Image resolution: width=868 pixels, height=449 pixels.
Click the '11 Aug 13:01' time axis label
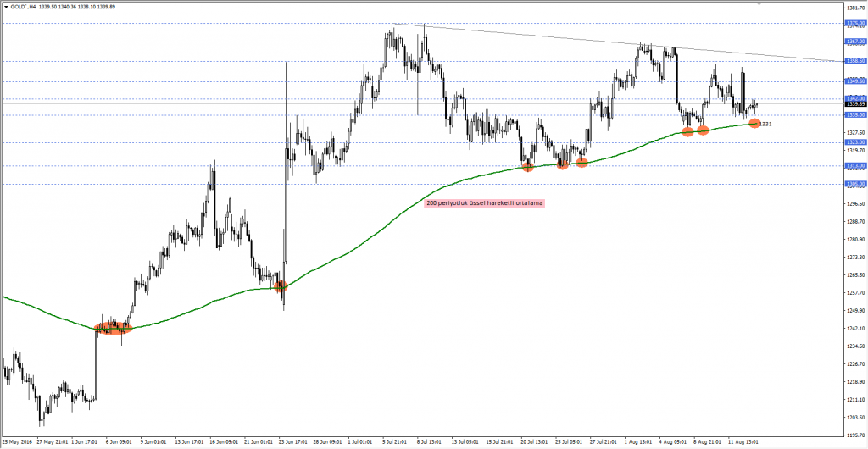(x=744, y=443)
